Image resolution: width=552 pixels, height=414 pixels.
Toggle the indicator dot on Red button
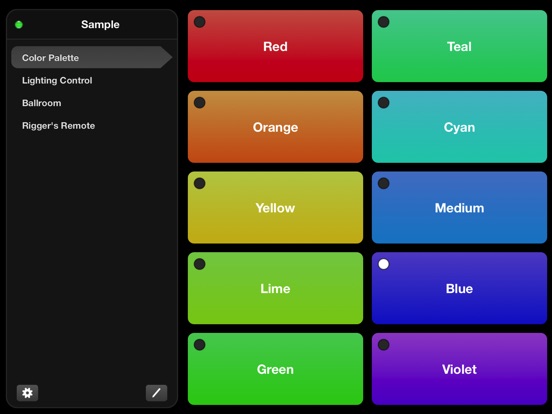pos(200,22)
